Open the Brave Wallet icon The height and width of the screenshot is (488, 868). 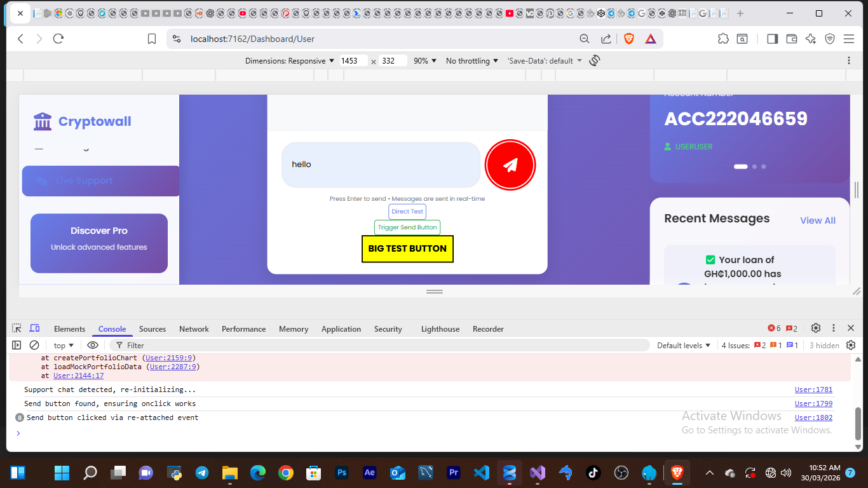tap(792, 39)
